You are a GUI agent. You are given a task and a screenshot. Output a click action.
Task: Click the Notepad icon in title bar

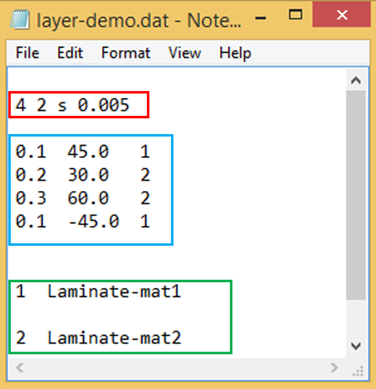pyautogui.click(x=20, y=19)
